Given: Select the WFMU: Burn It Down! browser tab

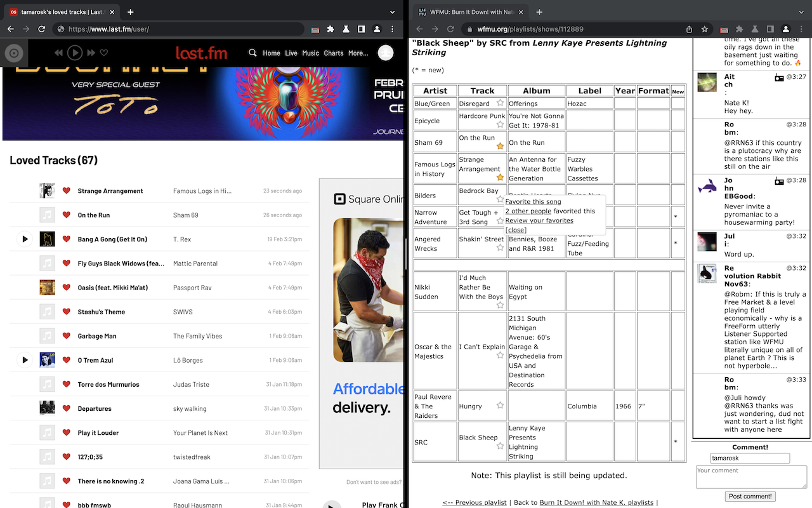Looking at the screenshot, I should click(469, 12).
